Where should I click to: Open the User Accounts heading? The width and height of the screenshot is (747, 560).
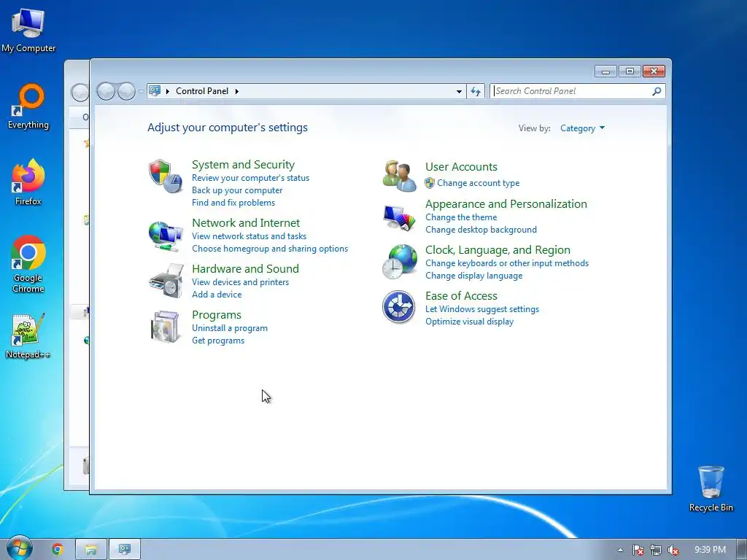point(461,167)
